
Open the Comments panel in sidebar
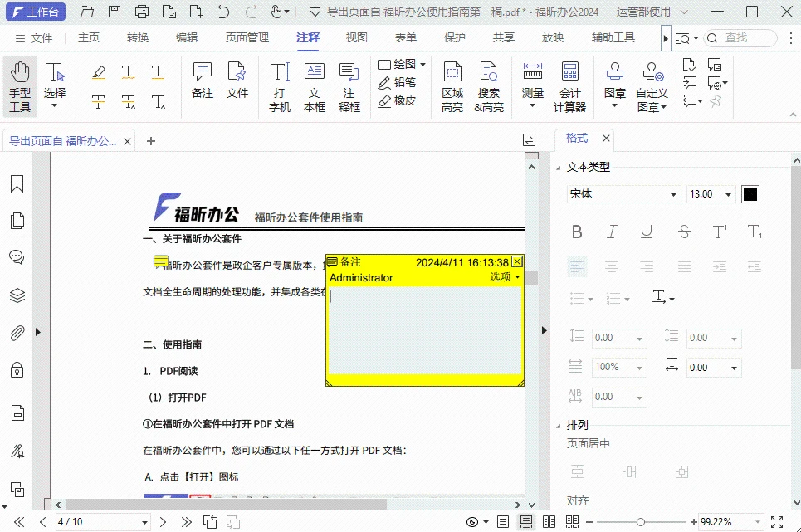click(x=17, y=257)
